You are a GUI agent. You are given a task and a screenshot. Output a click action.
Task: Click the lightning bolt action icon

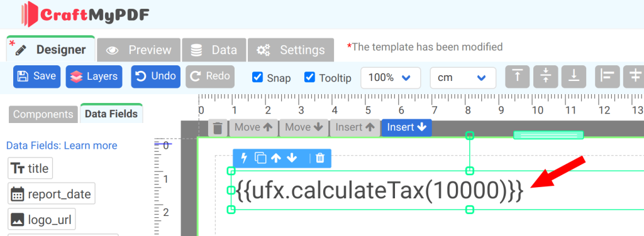pyautogui.click(x=244, y=158)
